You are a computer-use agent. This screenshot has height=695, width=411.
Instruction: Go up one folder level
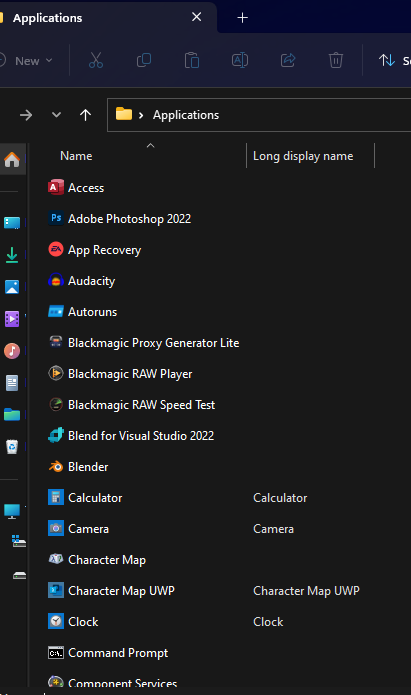tap(86, 115)
